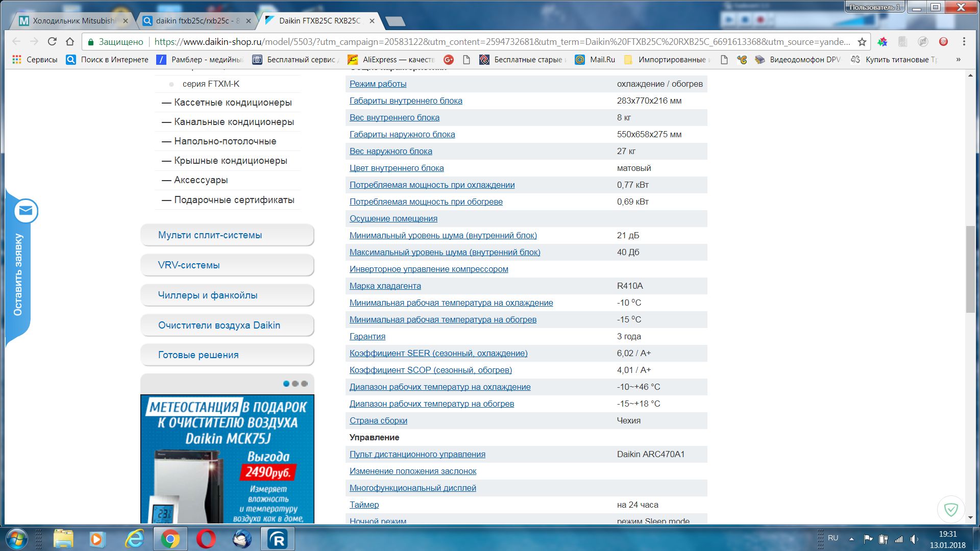Click the back navigation arrow
The width and height of the screenshot is (980, 551).
tap(16, 41)
